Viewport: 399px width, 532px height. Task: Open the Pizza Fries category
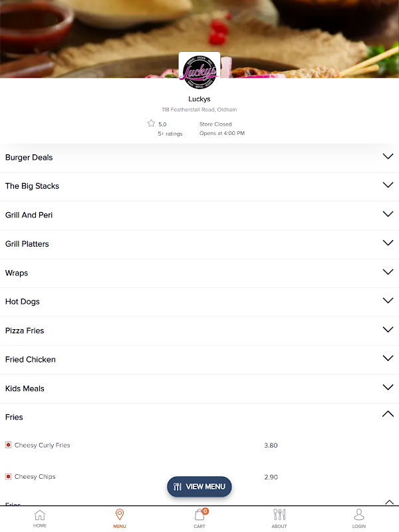pos(199,331)
